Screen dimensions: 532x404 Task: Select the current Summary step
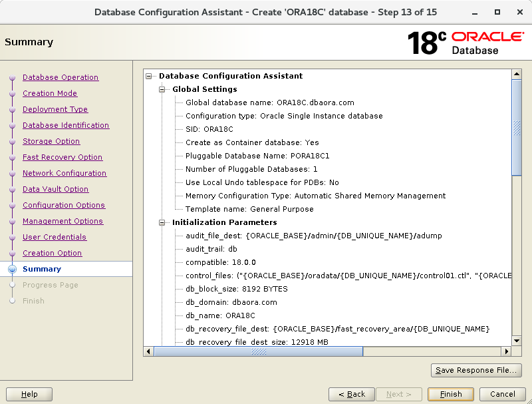pyautogui.click(x=42, y=269)
